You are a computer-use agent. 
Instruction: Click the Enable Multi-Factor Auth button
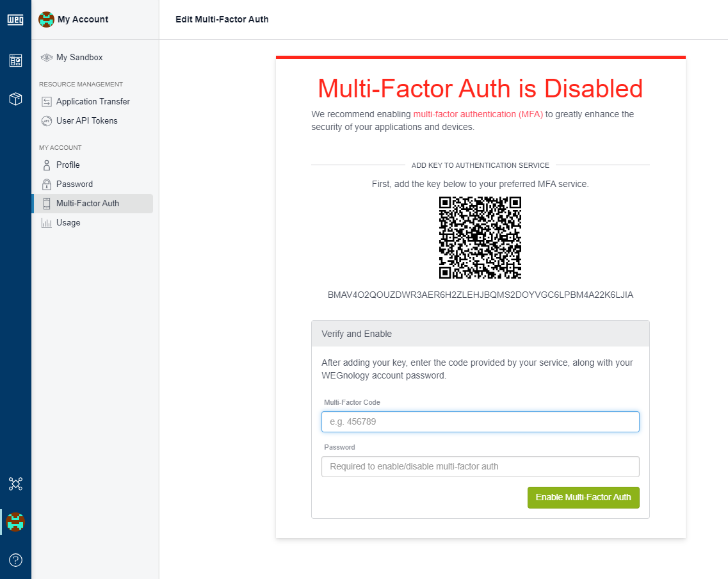point(583,497)
